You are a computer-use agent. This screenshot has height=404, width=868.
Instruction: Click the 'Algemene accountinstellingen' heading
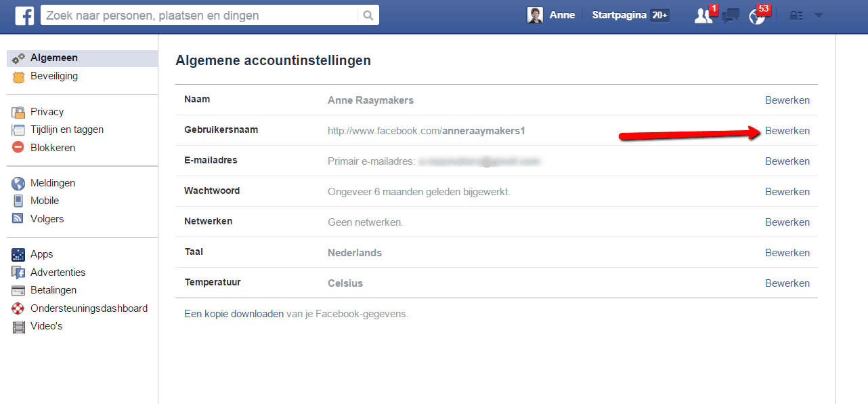click(273, 60)
